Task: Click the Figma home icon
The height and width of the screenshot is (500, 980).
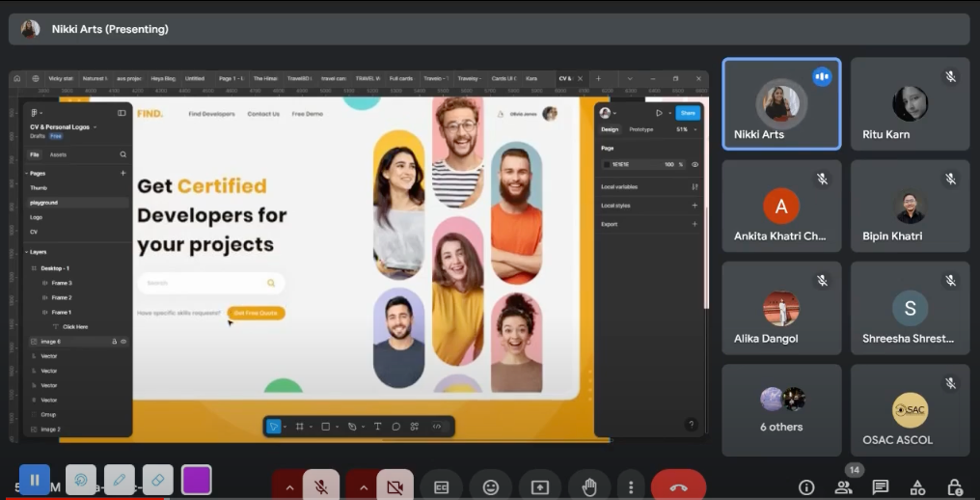Action: click(16, 79)
